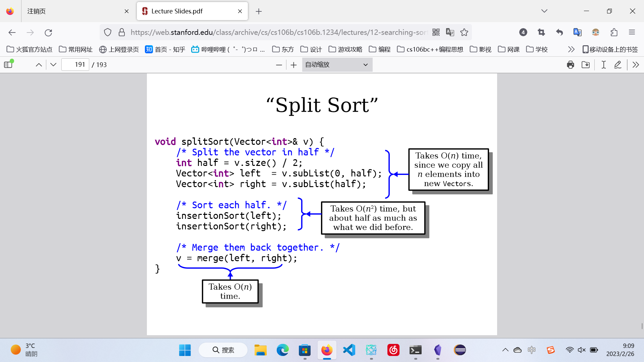Download the PDF file
The height and width of the screenshot is (362, 644).
point(586,65)
